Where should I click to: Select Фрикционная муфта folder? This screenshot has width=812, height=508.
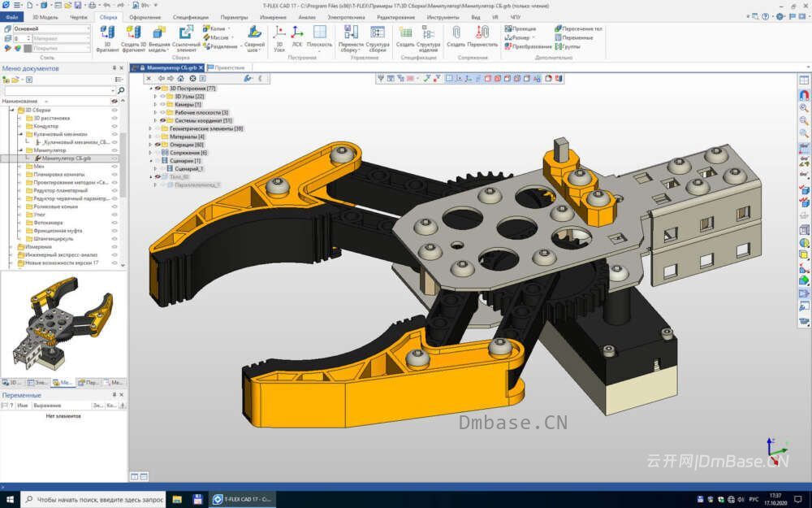click(58, 231)
